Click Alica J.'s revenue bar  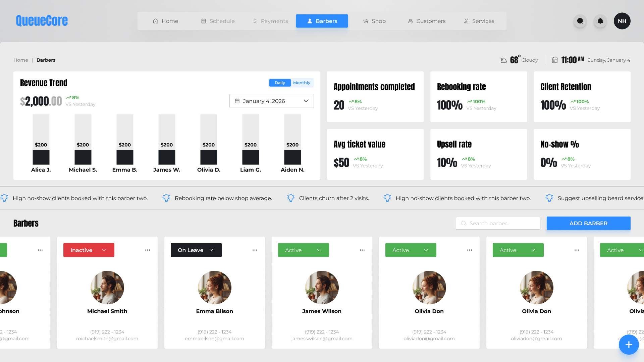pyautogui.click(x=41, y=157)
